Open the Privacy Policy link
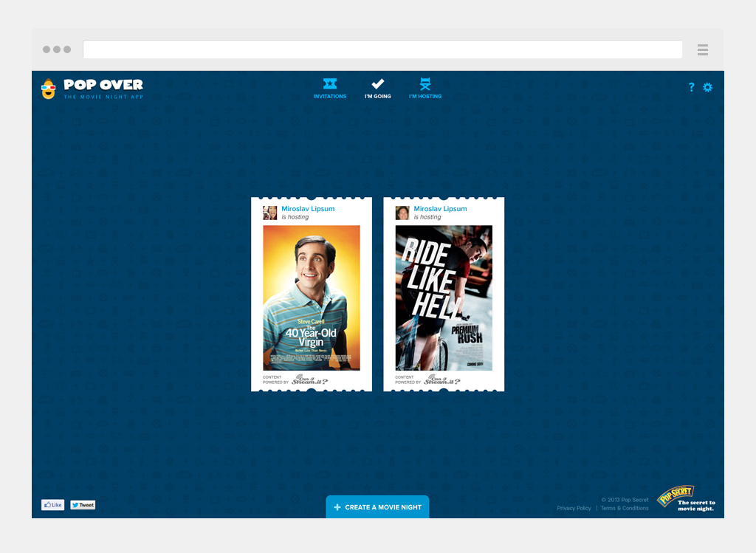 (x=574, y=508)
